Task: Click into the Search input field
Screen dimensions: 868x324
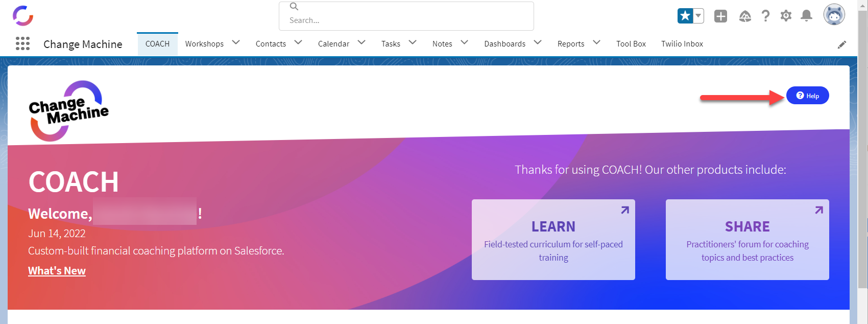Action: [x=406, y=16]
